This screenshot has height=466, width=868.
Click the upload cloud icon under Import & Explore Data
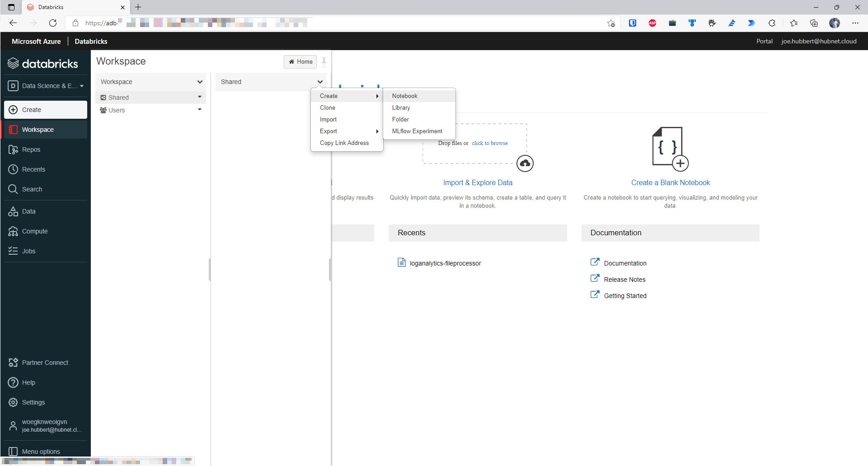pyautogui.click(x=525, y=163)
